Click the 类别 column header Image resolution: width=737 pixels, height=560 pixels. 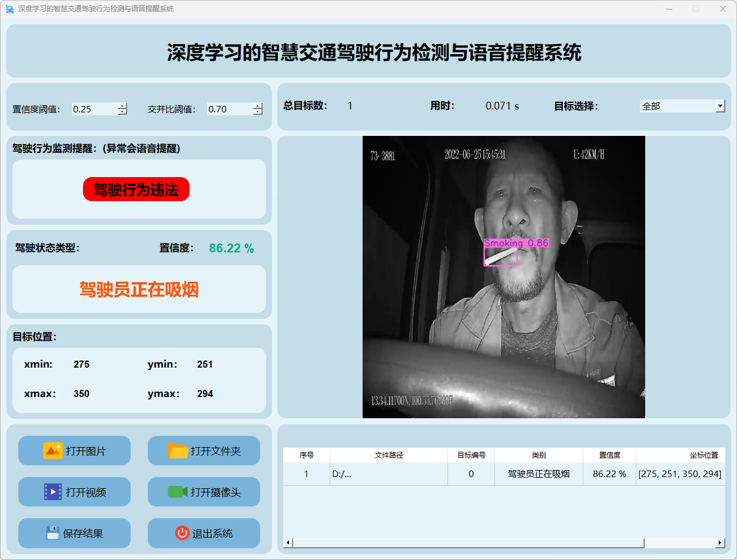coord(539,455)
